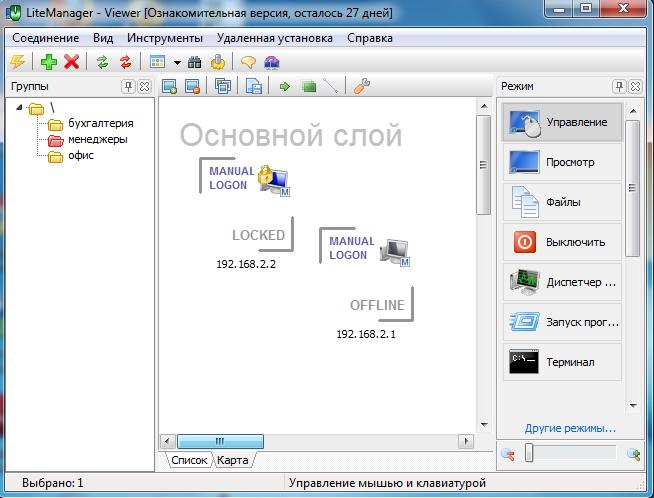Screen dimensions: 654x498
Task: Switch to the Карта tab
Action: click(x=233, y=460)
